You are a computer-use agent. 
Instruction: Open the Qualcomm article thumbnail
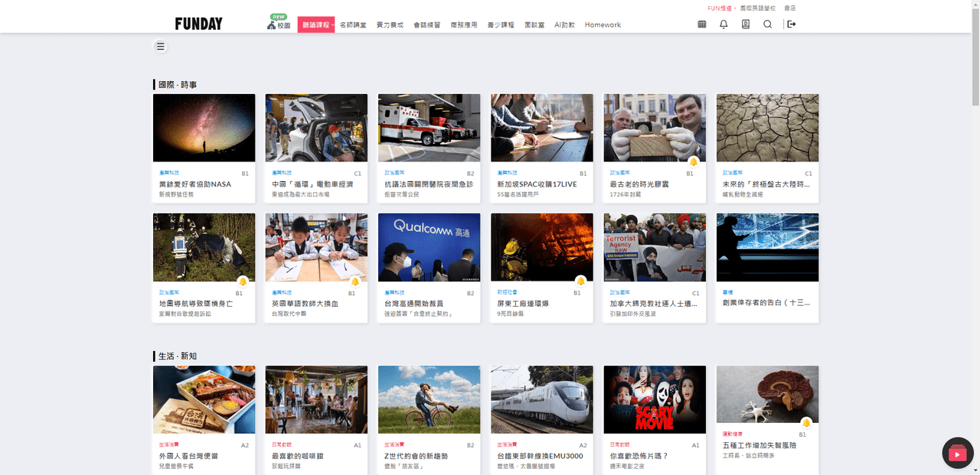point(429,248)
